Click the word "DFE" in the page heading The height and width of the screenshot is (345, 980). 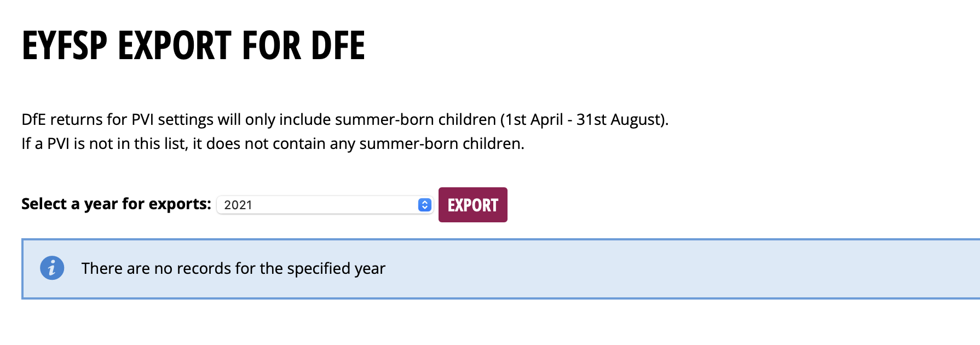tap(338, 45)
